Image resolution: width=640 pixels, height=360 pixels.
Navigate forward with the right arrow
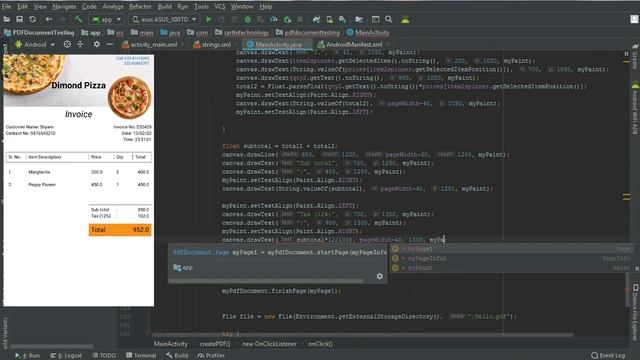click(62, 19)
